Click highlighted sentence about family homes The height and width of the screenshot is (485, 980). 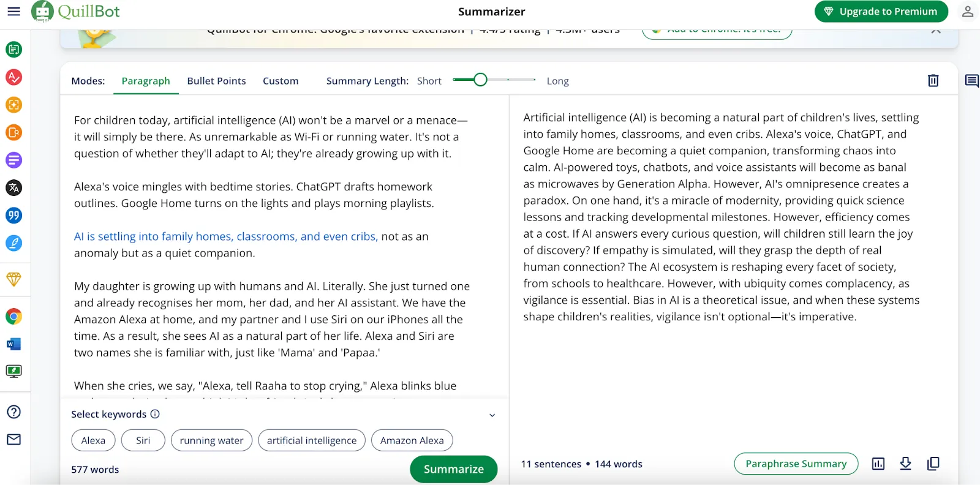pyautogui.click(x=225, y=236)
